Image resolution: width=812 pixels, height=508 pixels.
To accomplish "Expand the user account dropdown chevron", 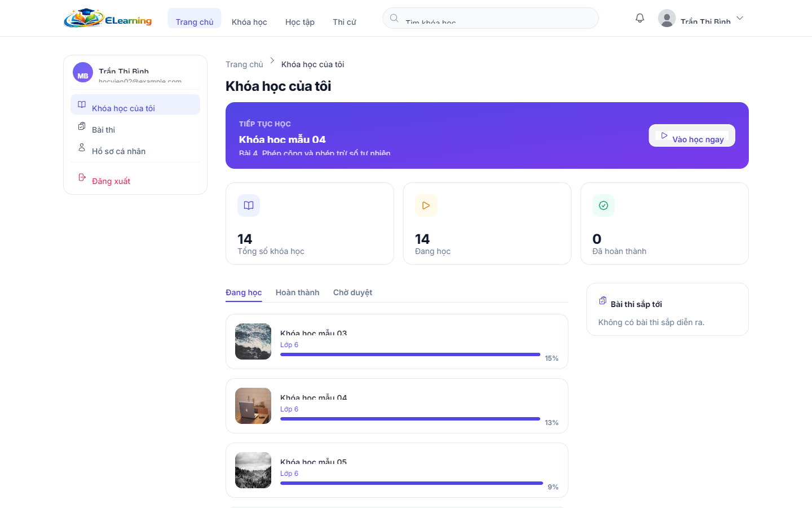I will point(740,18).
